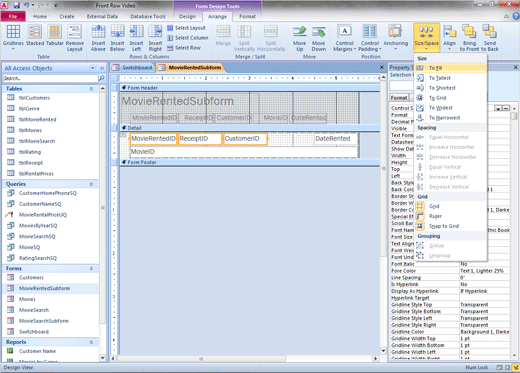Switch to the Format ribbon tab
The width and height of the screenshot is (520, 373).
pyautogui.click(x=247, y=16)
